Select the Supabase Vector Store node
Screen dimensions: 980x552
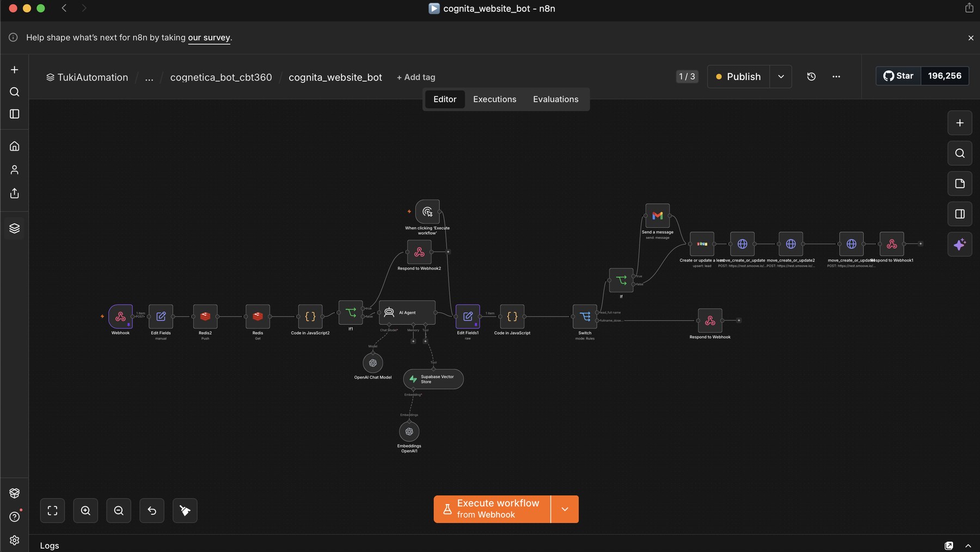point(433,379)
